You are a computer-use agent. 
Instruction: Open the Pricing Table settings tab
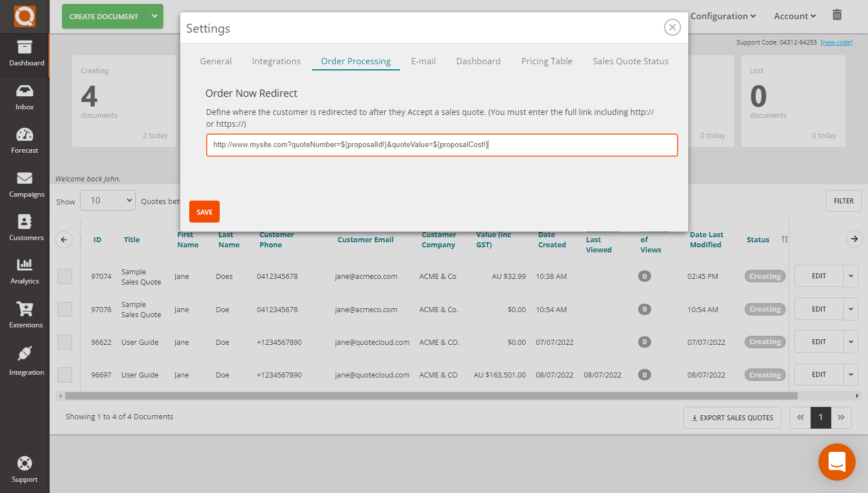click(546, 61)
